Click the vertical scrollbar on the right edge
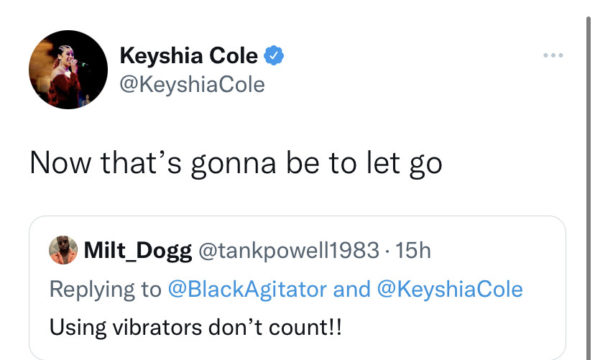595x360 pixels. coord(589,188)
